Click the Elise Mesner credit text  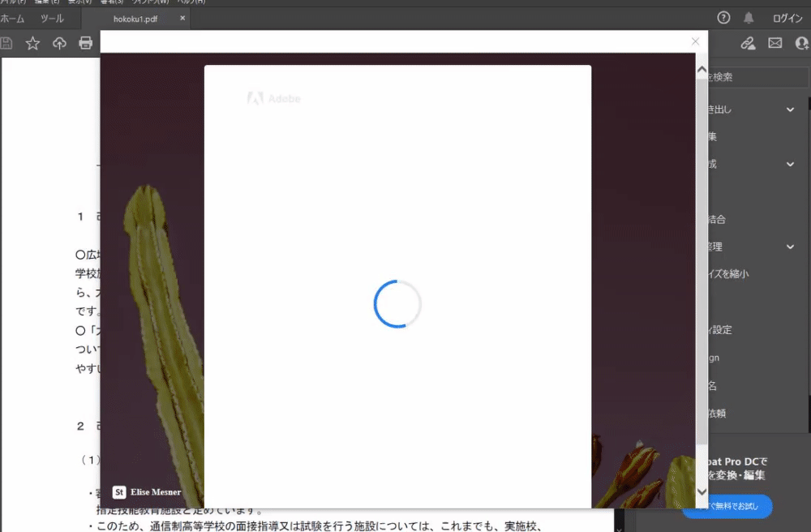156,492
